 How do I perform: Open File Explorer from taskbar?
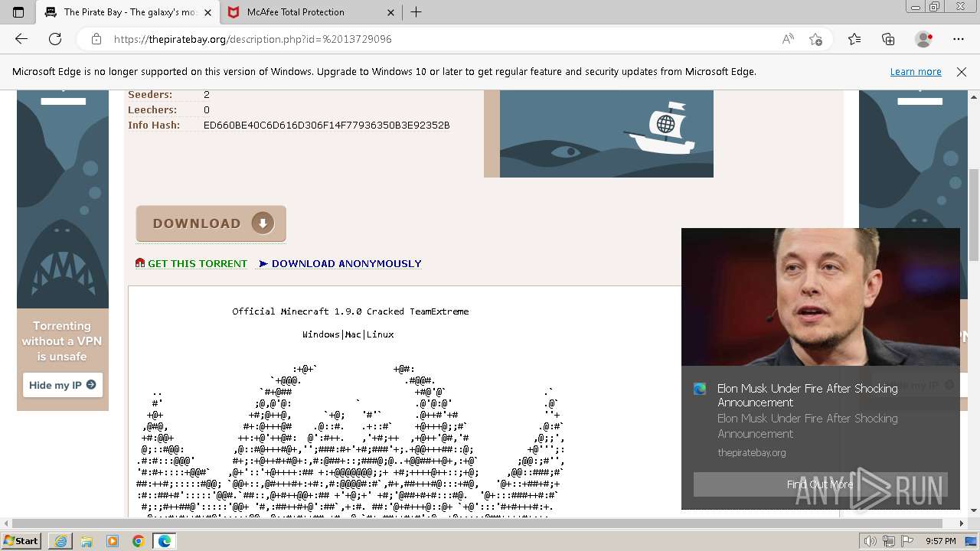pyautogui.click(x=87, y=541)
